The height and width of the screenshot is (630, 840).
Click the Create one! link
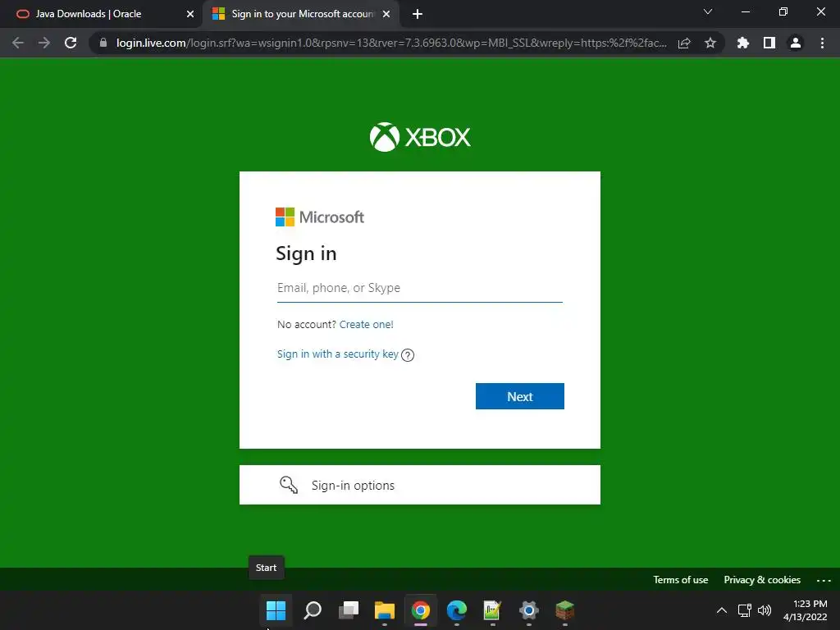pyautogui.click(x=367, y=324)
